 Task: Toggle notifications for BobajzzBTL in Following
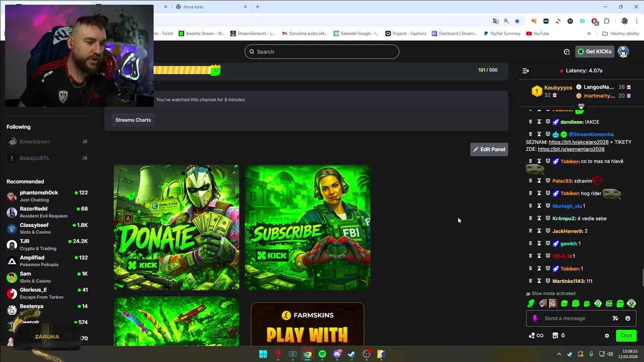click(85, 158)
